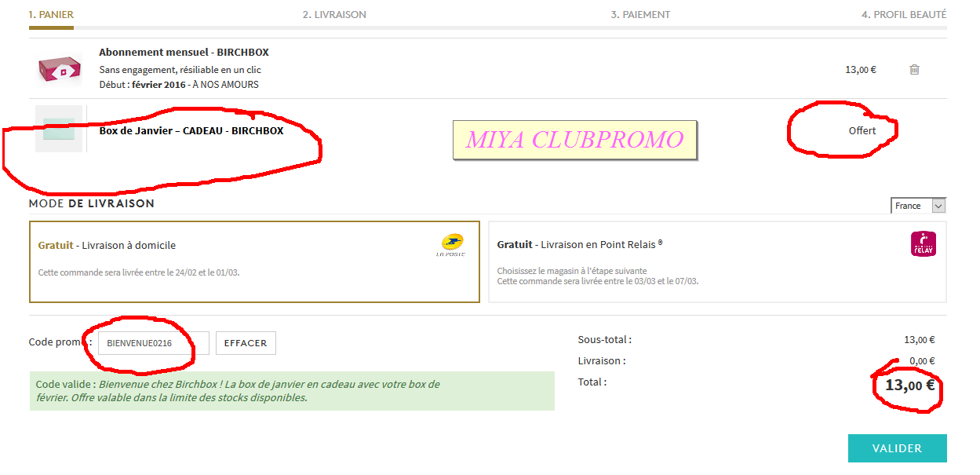The height and width of the screenshot is (475, 980).
Task: Switch to the 3. PAIEMENT step
Action: click(x=641, y=14)
